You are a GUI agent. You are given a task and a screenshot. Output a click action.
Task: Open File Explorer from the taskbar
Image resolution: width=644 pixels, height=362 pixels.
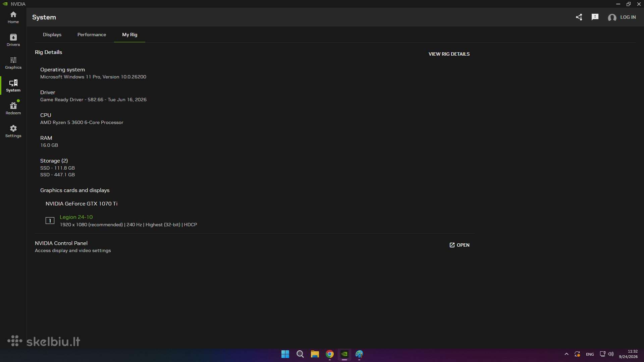[x=315, y=354]
